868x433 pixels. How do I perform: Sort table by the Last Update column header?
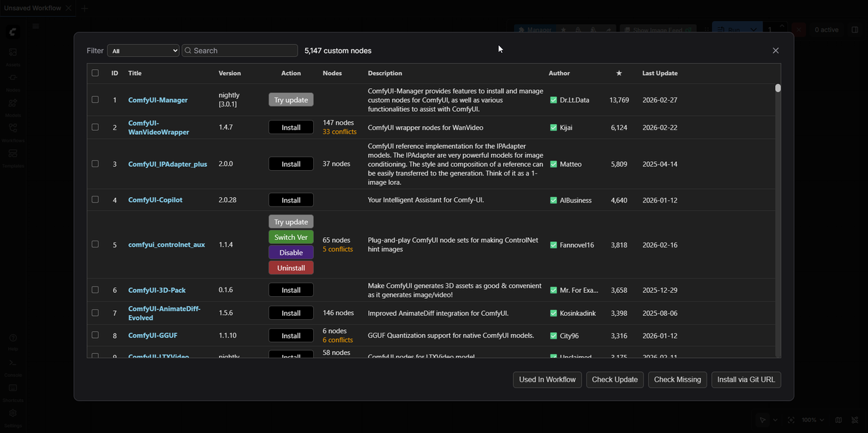point(660,73)
